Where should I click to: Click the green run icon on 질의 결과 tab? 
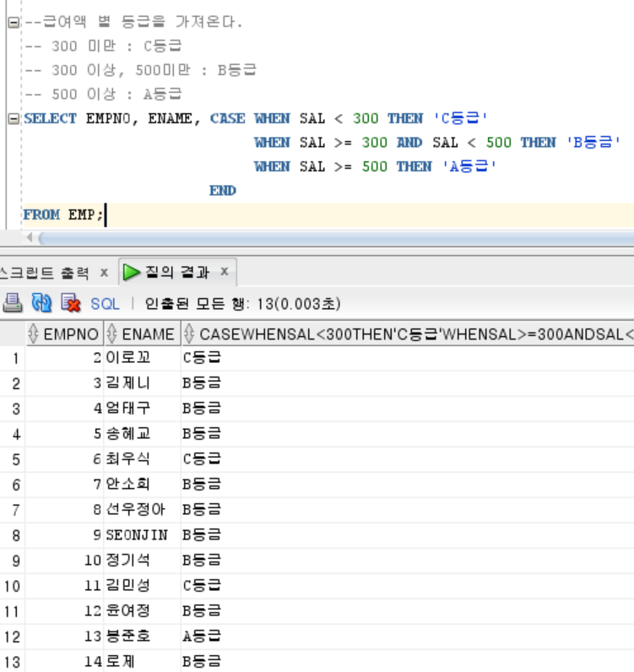click(131, 272)
